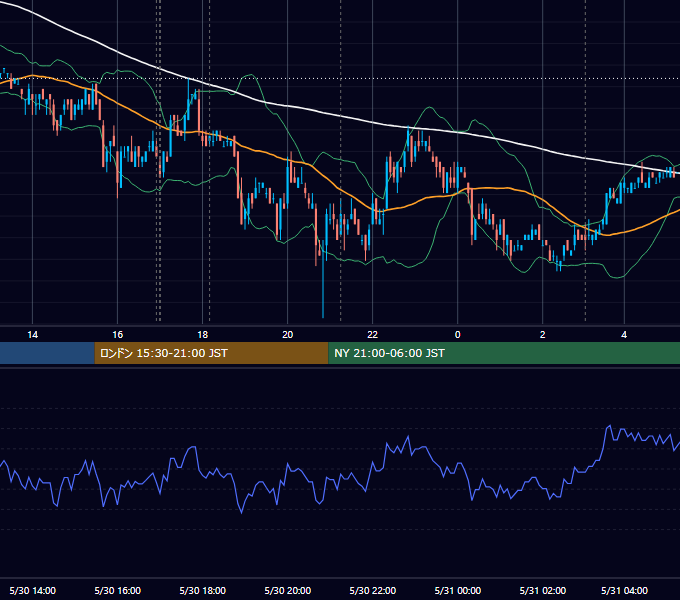Click the 5/30 16:00 date label
Viewport: 680px width, 600px height.
(118, 590)
